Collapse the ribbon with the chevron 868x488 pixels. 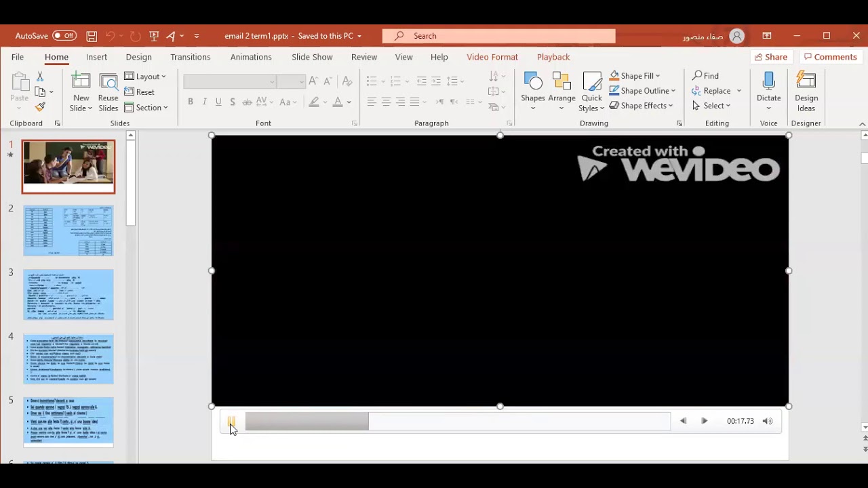(x=862, y=124)
